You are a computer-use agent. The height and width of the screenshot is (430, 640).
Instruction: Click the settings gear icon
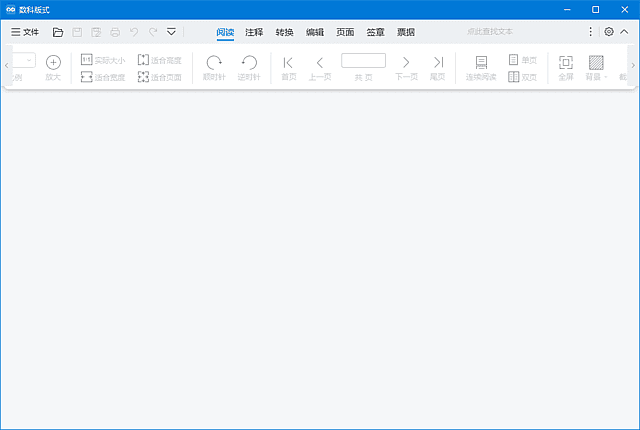pyautogui.click(x=609, y=32)
